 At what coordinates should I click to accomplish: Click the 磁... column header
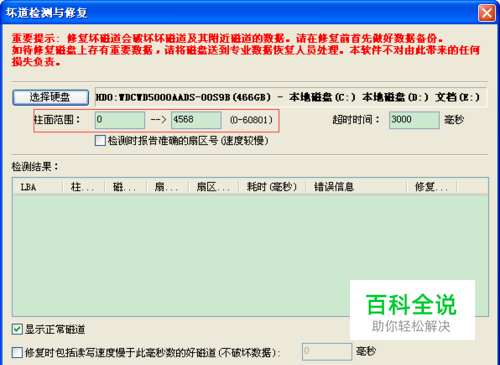[x=126, y=187]
